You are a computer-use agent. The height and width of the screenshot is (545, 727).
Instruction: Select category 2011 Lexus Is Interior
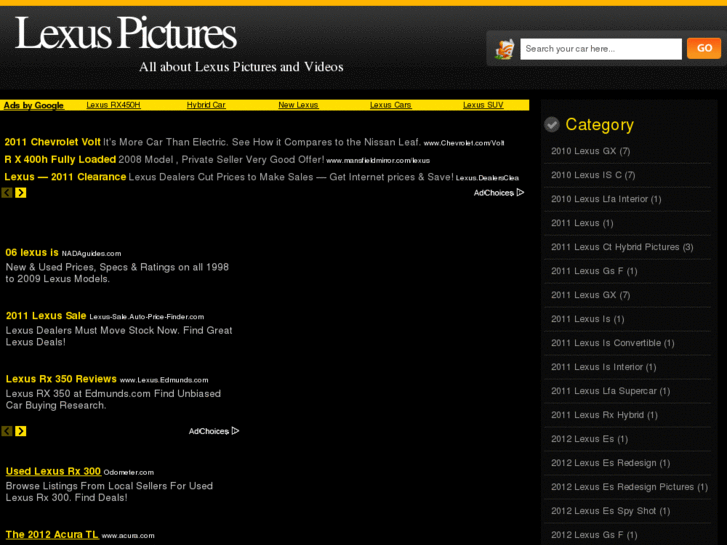[603, 367]
